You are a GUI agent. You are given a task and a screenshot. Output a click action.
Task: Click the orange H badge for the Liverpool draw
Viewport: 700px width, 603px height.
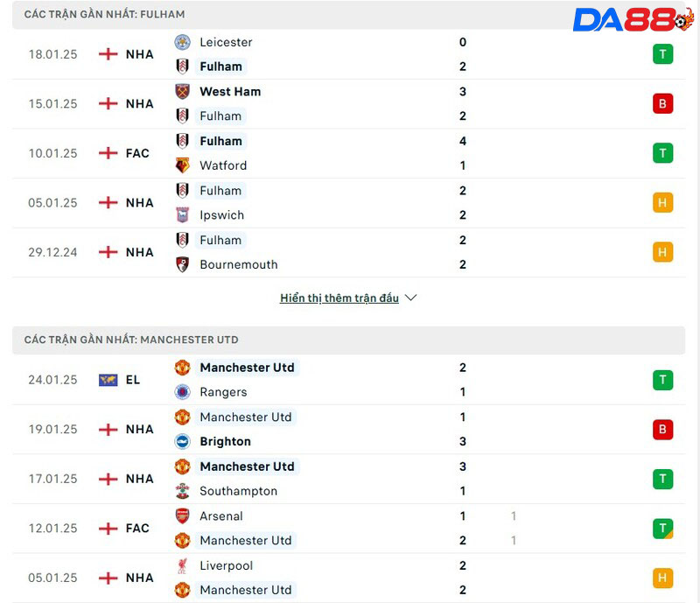(662, 578)
